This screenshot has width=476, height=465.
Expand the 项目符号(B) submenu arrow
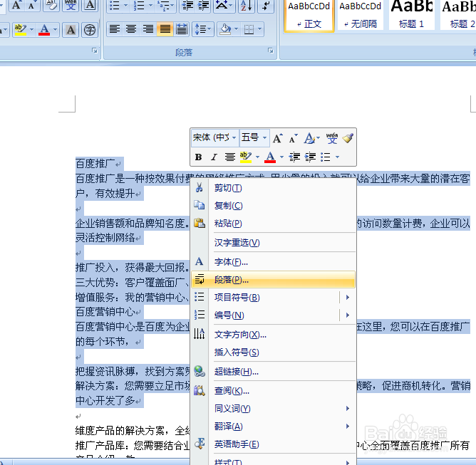(x=348, y=297)
